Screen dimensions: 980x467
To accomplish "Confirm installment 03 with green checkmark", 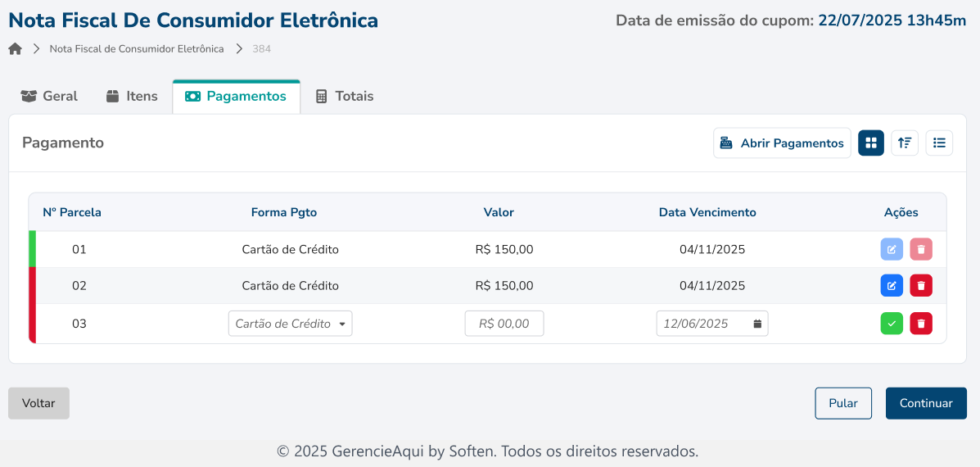I will pos(892,324).
